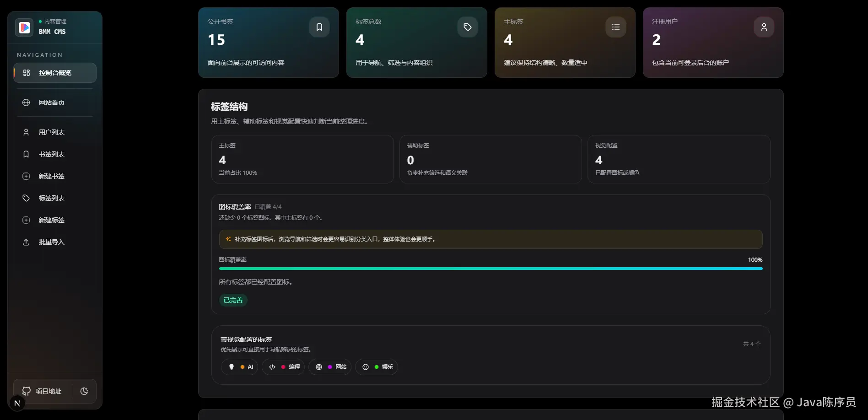Viewport: 868px width, 420px height.
Task: Click bookmark icon on 公开书签 card
Action: click(319, 27)
